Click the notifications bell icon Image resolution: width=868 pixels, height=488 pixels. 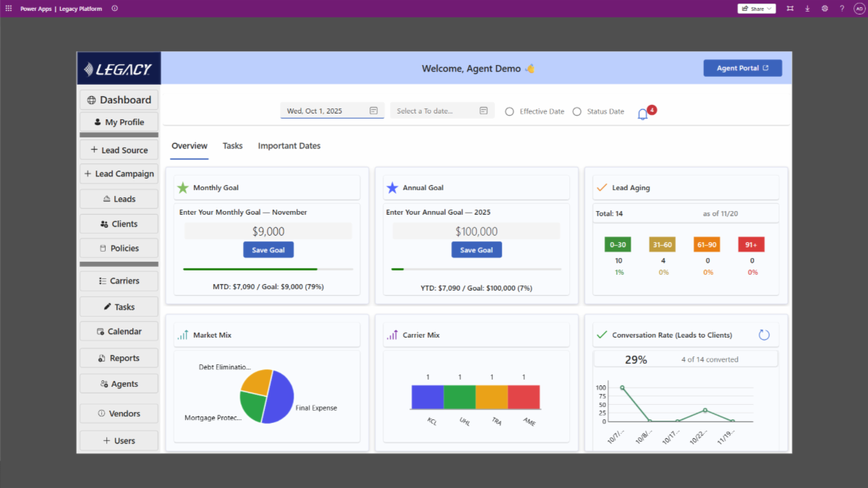[642, 114]
